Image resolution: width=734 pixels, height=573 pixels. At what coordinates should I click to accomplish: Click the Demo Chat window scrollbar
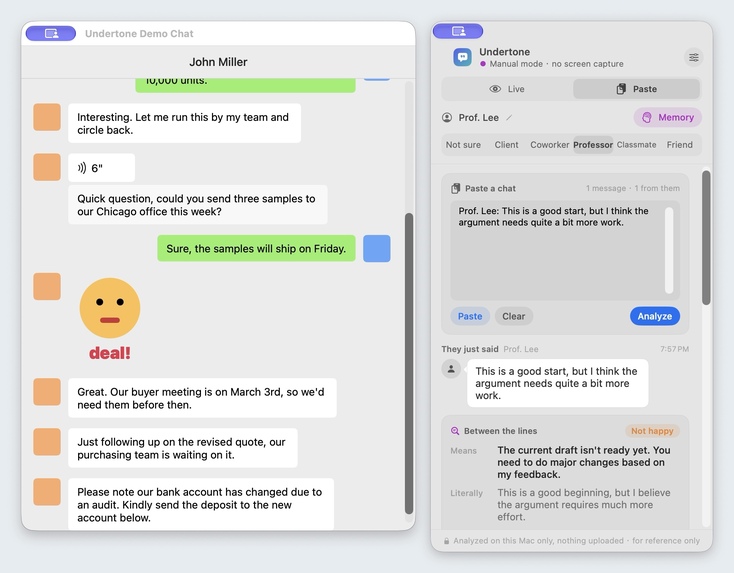point(409,364)
